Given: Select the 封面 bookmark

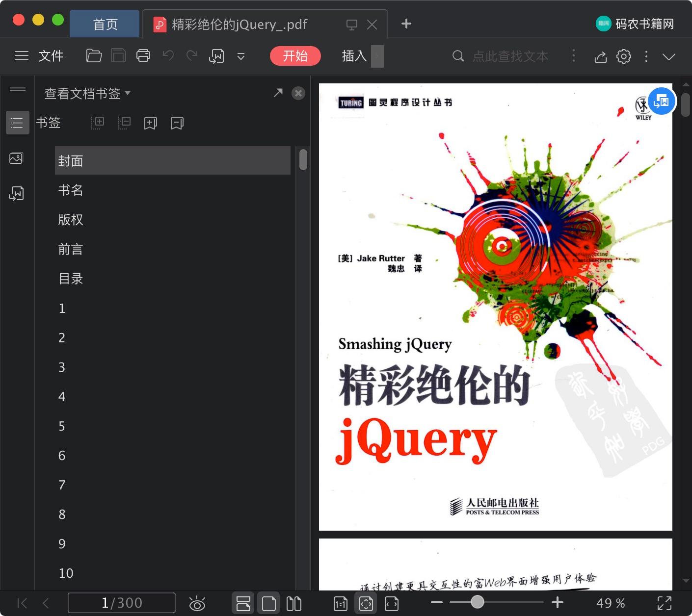Looking at the screenshot, I should [173, 160].
